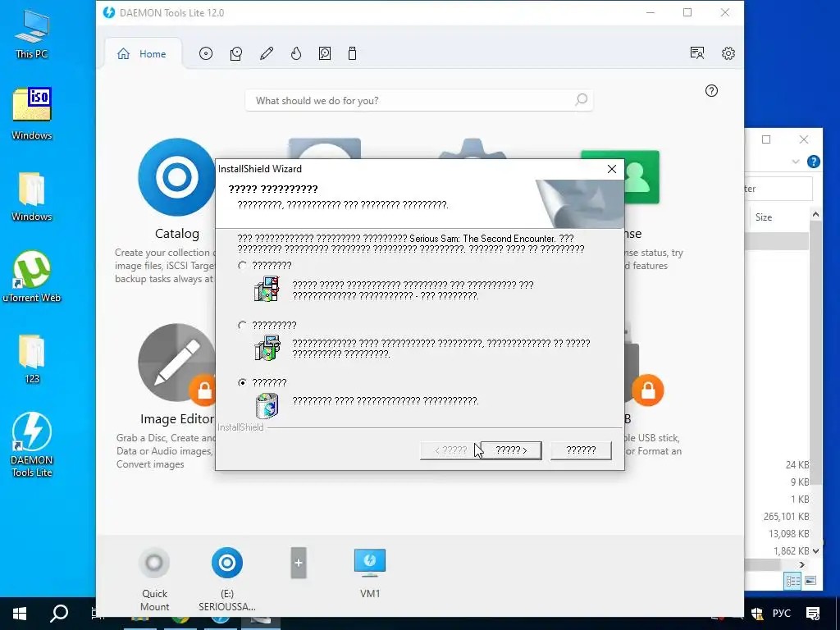Select the Windows ISO desktop file
840x630 pixels.
point(32,113)
